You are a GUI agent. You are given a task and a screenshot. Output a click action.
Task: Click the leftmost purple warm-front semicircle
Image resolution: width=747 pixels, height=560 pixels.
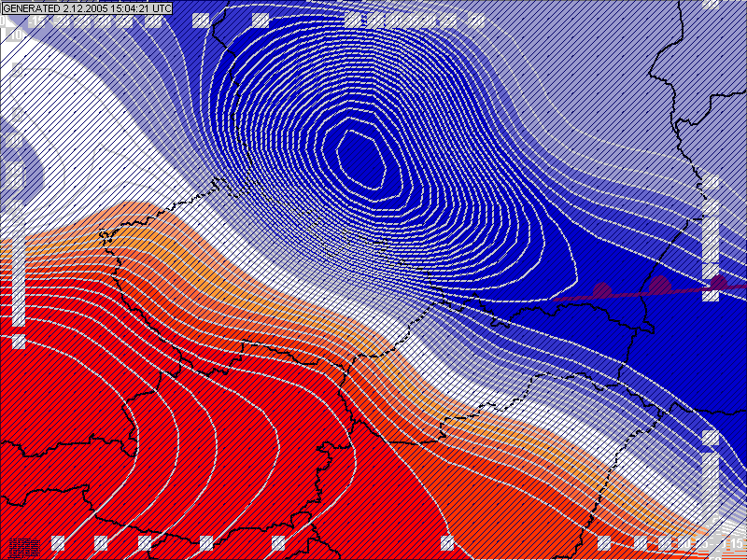point(601,290)
